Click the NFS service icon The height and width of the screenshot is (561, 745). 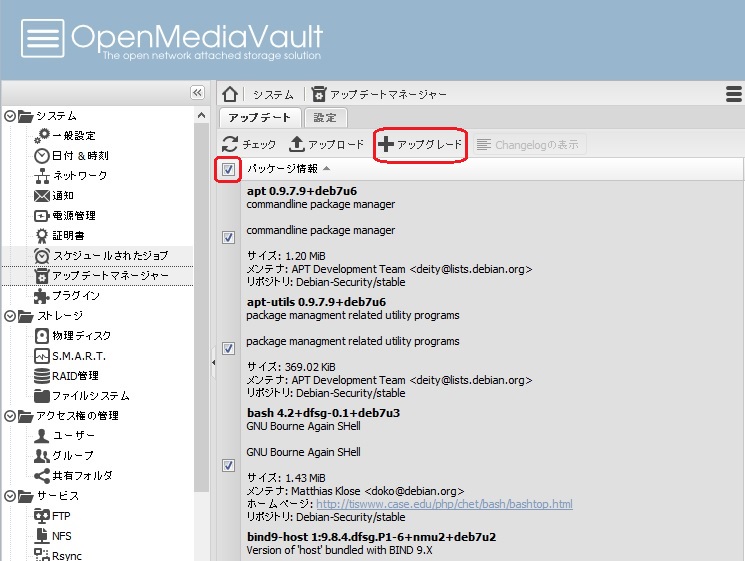pos(42,535)
